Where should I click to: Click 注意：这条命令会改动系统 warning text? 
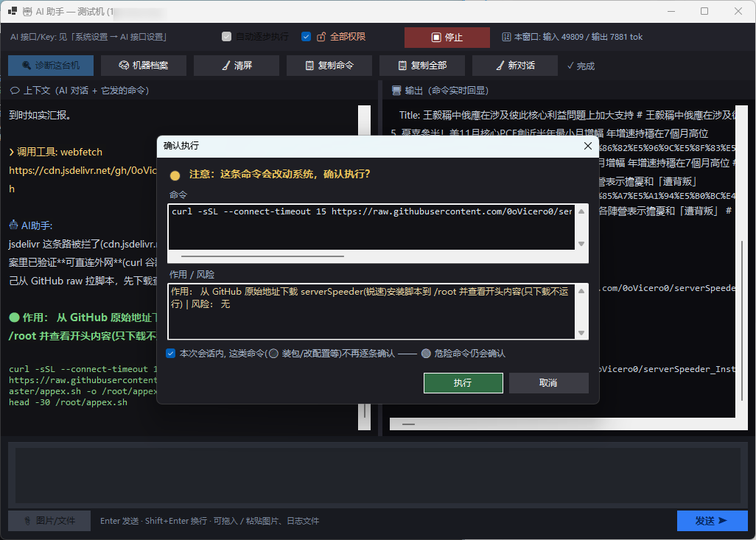280,174
